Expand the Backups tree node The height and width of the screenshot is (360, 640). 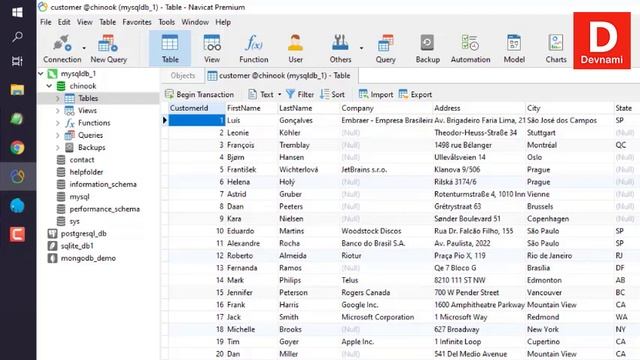[x=58, y=147]
